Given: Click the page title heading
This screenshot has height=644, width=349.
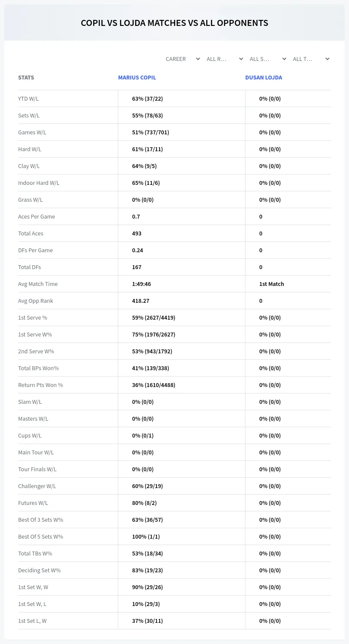Looking at the screenshot, I should tap(174, 23).
